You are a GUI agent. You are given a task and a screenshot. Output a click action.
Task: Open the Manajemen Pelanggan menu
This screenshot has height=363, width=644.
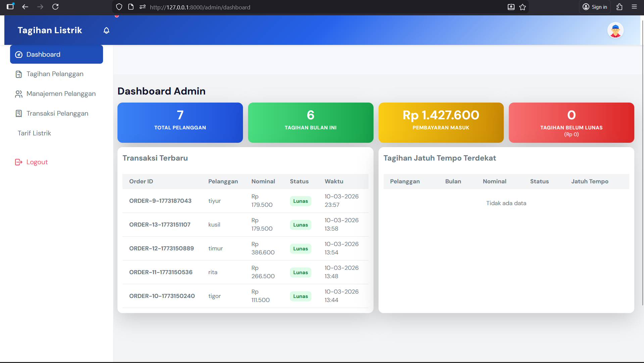click(x=56, y=94)
